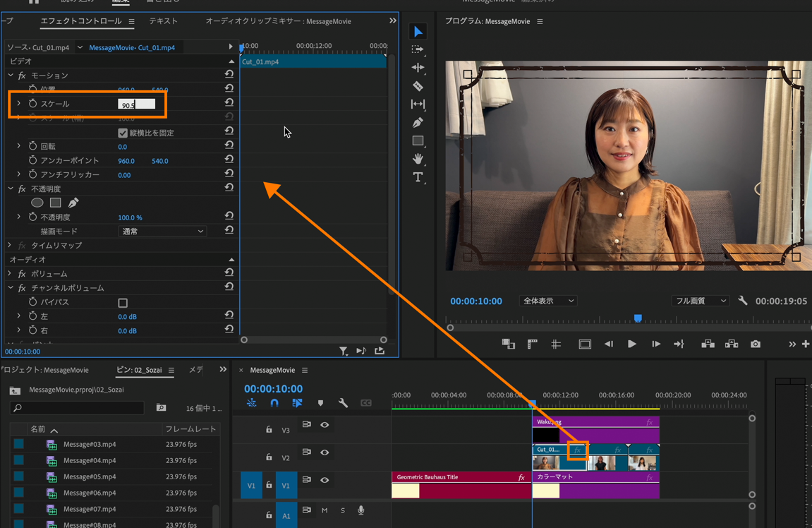Open the 描画モード dropdown
Image resolution: width=812 pixels, height=528 pixels.
162,232
